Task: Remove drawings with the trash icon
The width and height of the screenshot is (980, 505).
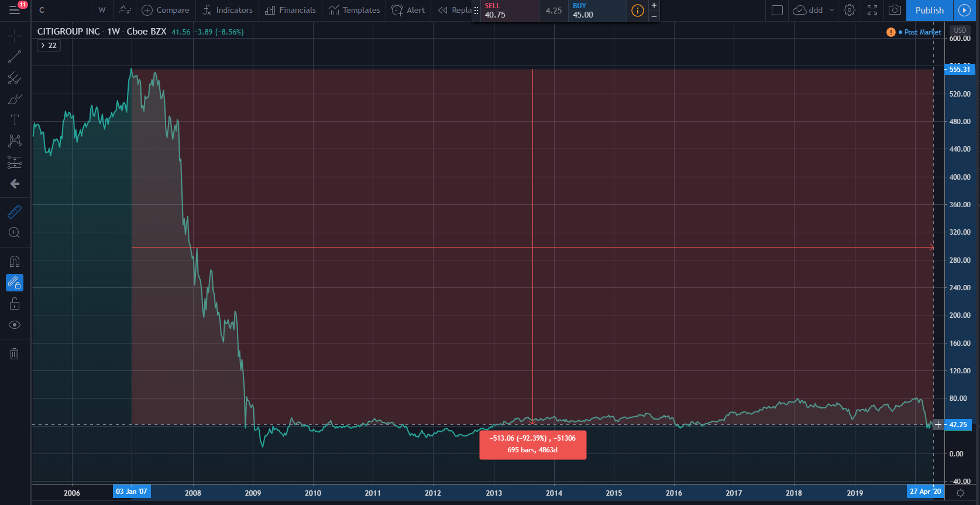Action: pos(15,353)
